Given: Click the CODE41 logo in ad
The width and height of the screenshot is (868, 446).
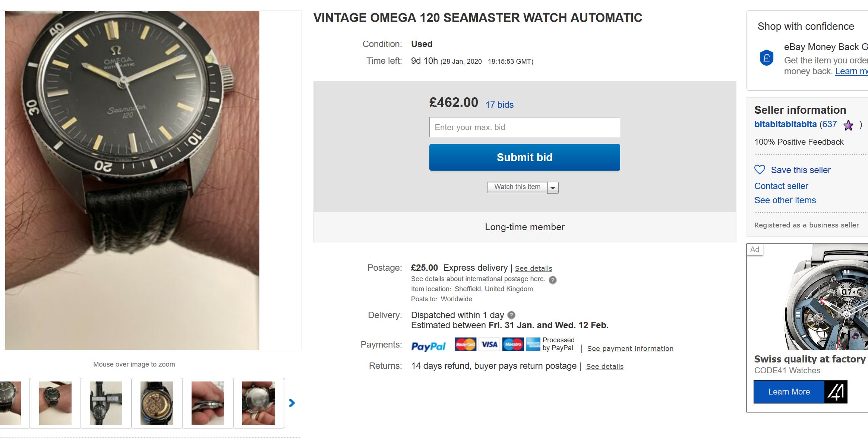Looking at the screenshot, I should pos(836,392).
